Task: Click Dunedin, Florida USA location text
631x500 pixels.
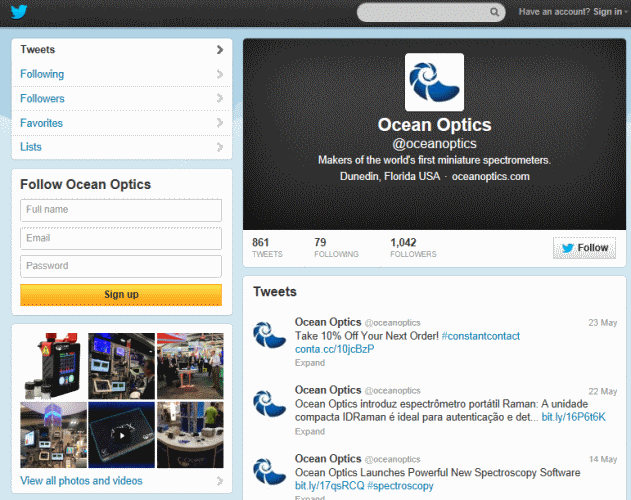Action: 390,176
